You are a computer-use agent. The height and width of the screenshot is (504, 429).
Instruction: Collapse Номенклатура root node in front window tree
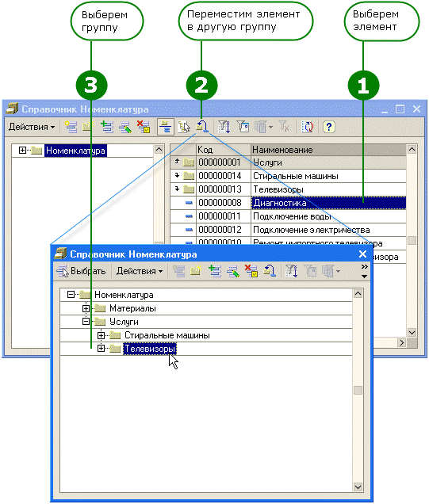(71, 295)
